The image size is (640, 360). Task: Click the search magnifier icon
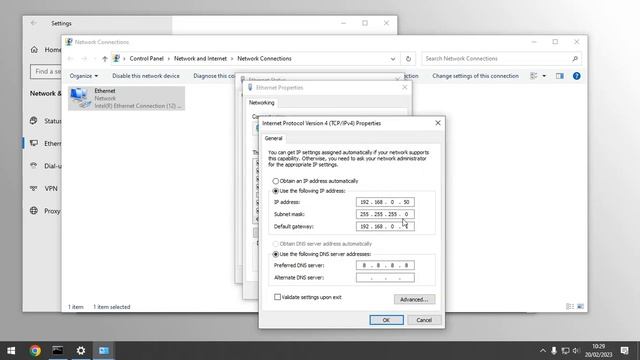575,59
